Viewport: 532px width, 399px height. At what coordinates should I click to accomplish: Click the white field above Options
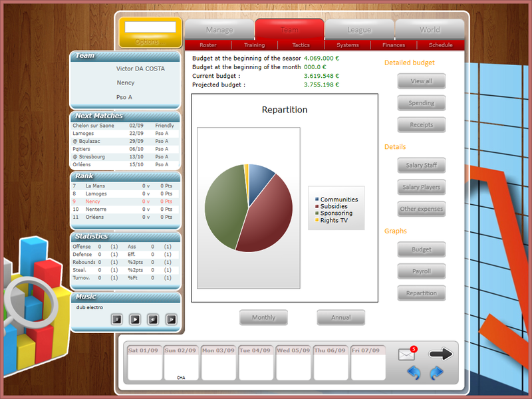pyautogui.click(x=150, y=27)
